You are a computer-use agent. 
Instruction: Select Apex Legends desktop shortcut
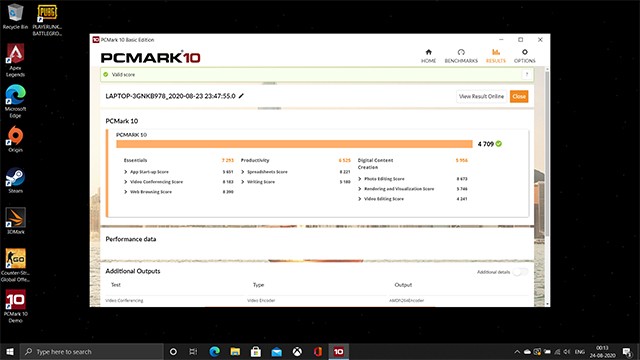tap(16, 60)
